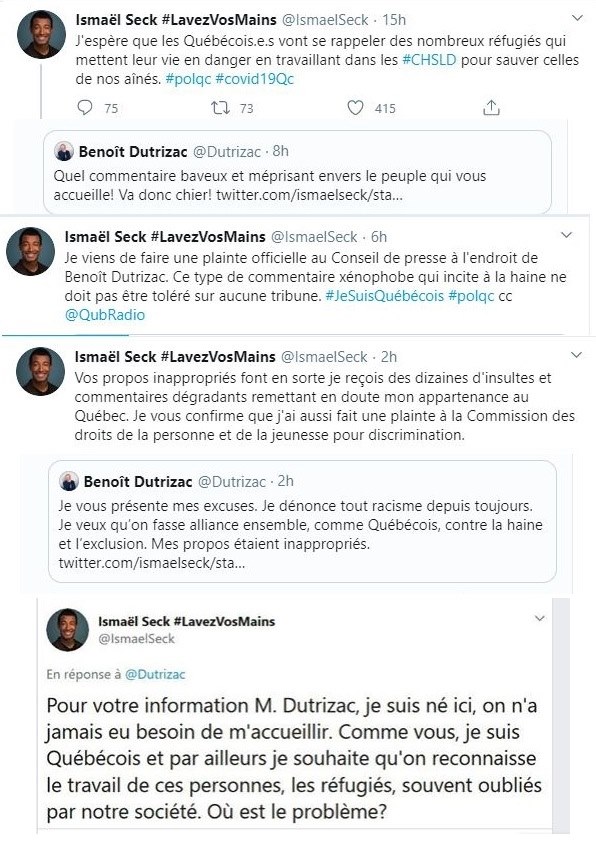Open the quoted Dutrizac apology tweet from 2h
Image resolution: width=596 pixels, height=850 pixels.
tap(302, 521)
